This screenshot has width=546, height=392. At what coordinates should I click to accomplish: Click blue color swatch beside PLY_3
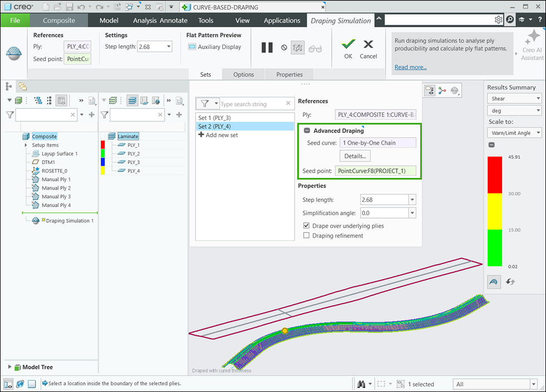[x=103, y=162]
